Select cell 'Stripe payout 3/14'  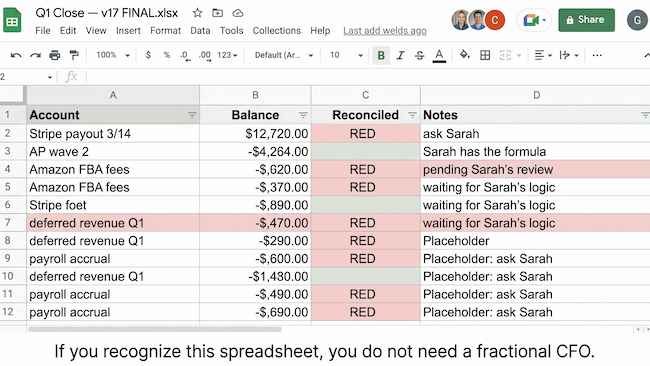click(x=113, y=133)
